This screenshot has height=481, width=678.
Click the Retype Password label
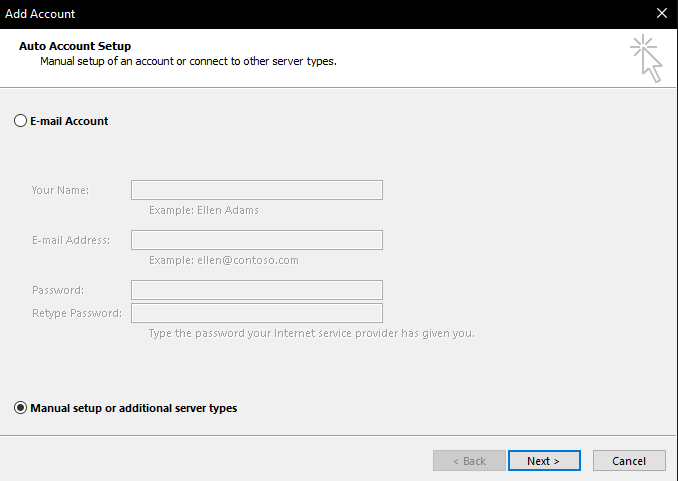click(77, 313)
